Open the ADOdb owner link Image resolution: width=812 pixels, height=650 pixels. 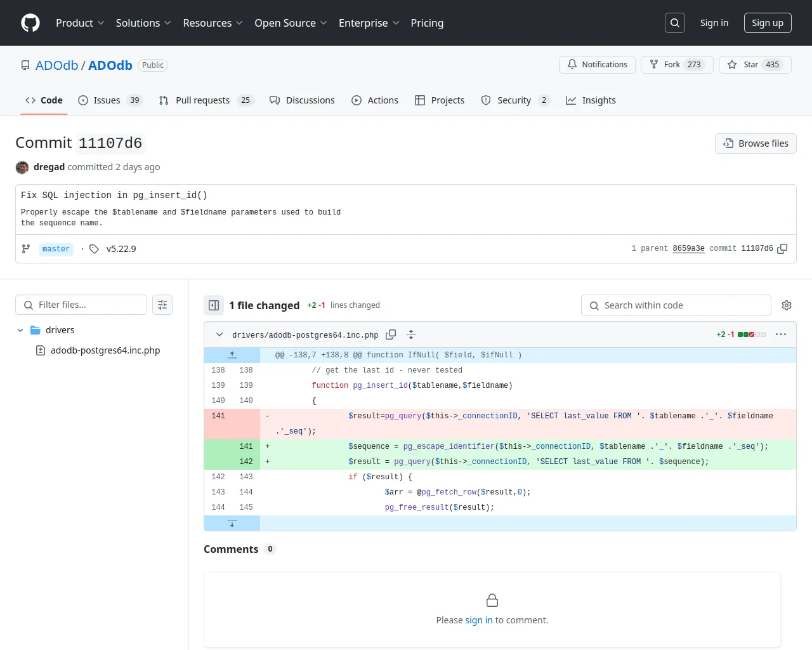(x=56, y=65)
